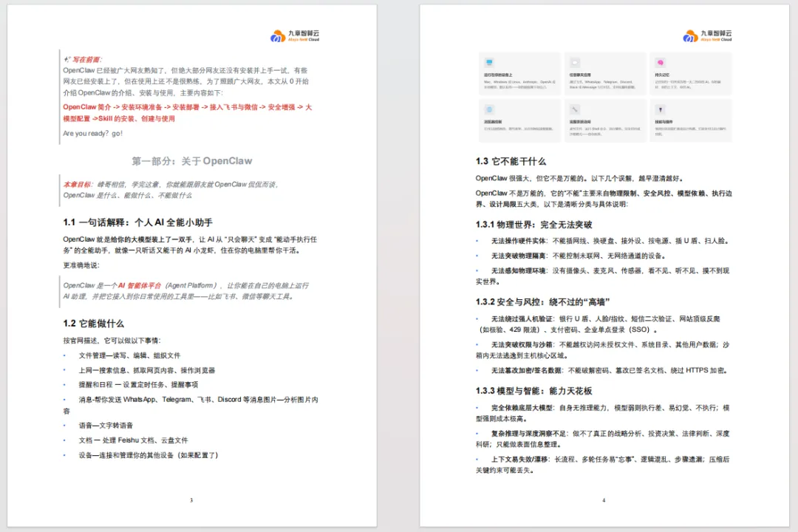Viewport: 798px width, 532px height.
Task: Click the Alaya NeW Cloud logo on page 3
Action: click(295, 35)
